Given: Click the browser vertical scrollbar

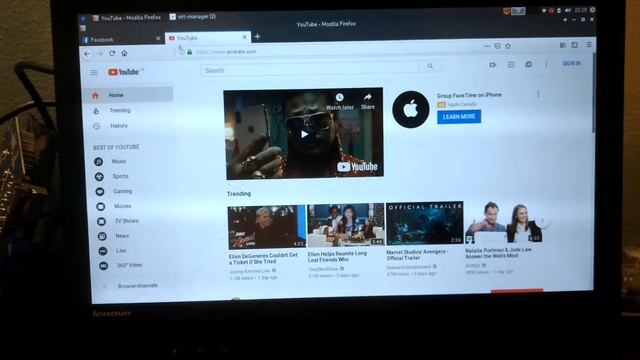Looking at the screenshot, I should coord(593,94).
